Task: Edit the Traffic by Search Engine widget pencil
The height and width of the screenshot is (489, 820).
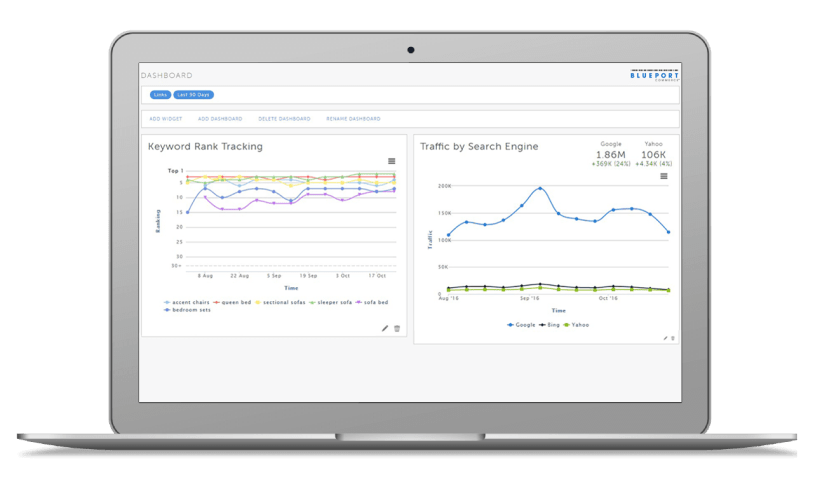Action: 665,338
